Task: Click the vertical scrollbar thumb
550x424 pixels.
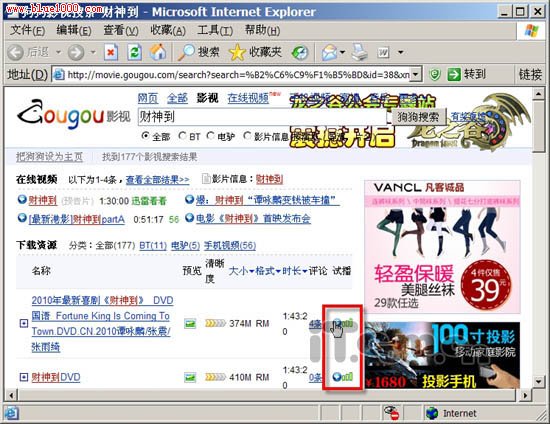Action: tap(539, 127)
